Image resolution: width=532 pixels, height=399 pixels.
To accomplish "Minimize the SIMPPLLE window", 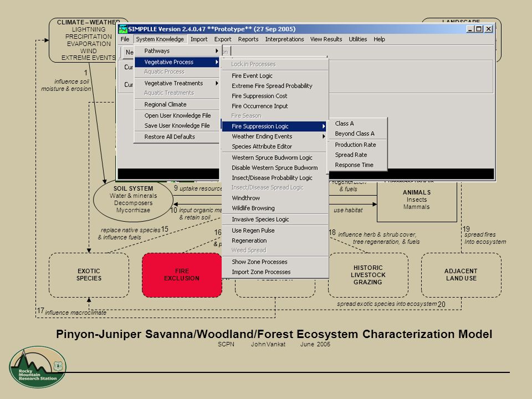I will [470, 29].
